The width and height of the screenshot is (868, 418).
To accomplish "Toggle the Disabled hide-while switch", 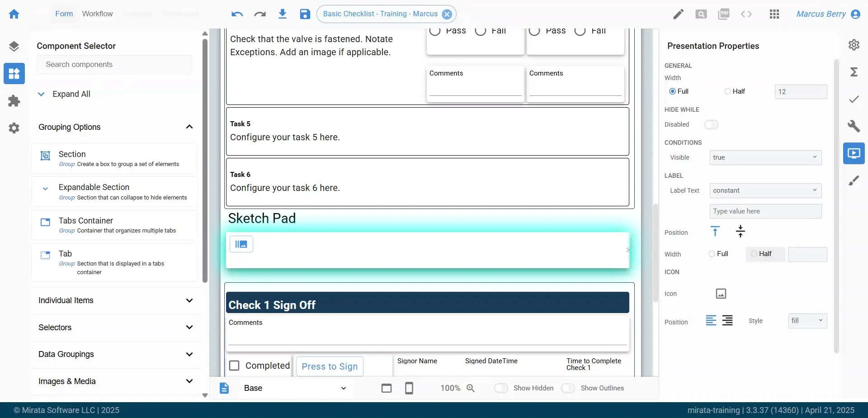I will (712, 124).
